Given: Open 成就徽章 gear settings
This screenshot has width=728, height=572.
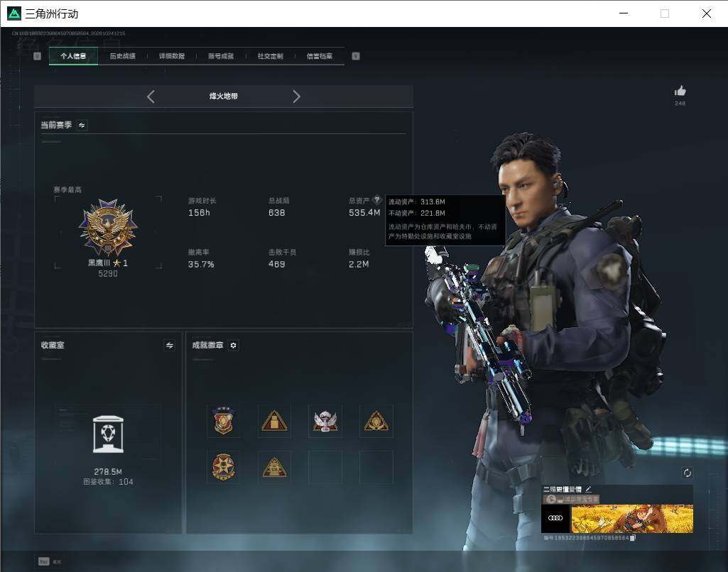Looking at the screenshot, I should [234, 345].
